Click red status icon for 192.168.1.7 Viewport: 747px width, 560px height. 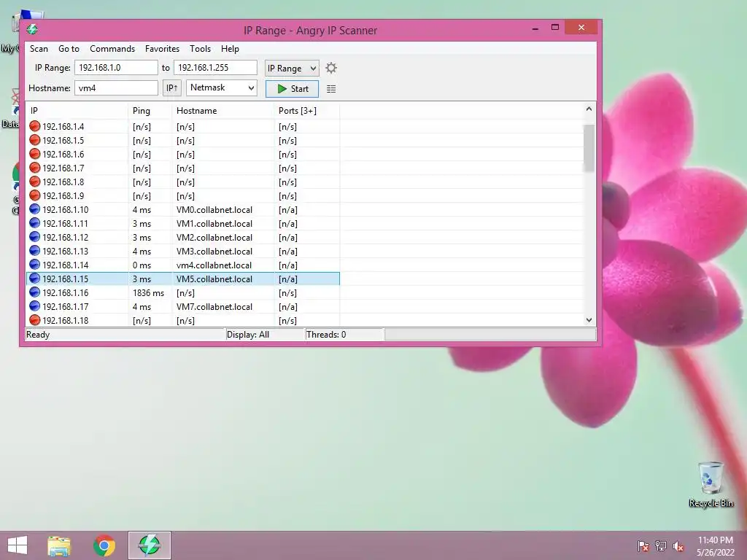[x=34, y=168]
